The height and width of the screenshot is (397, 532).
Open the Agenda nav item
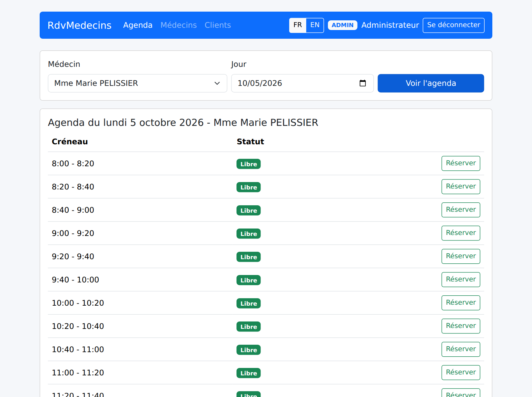(x=138, y=25)
